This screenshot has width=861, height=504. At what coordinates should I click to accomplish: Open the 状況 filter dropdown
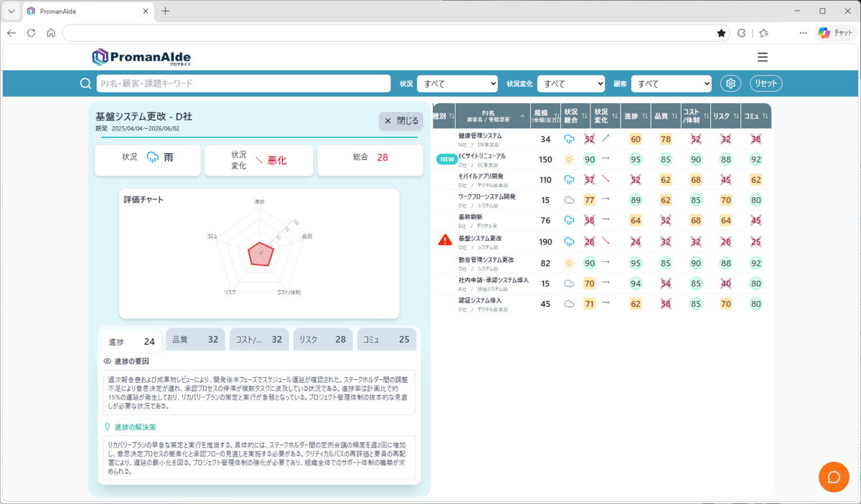pos(457,84)
